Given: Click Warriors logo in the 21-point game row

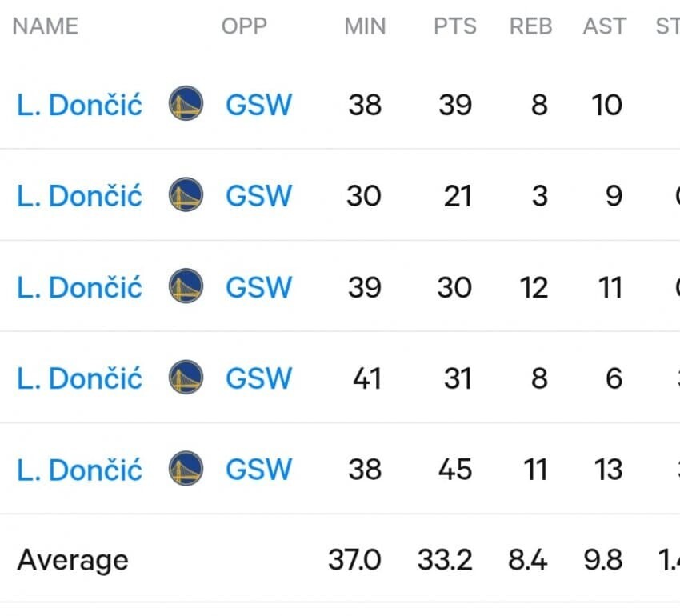Looking at the screenshot, I should coord(186,195).
